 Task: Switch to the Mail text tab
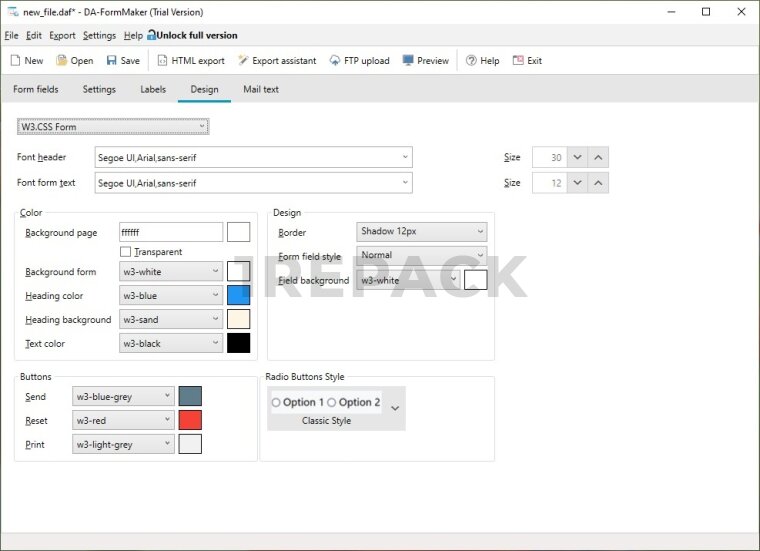click(261, 89)
